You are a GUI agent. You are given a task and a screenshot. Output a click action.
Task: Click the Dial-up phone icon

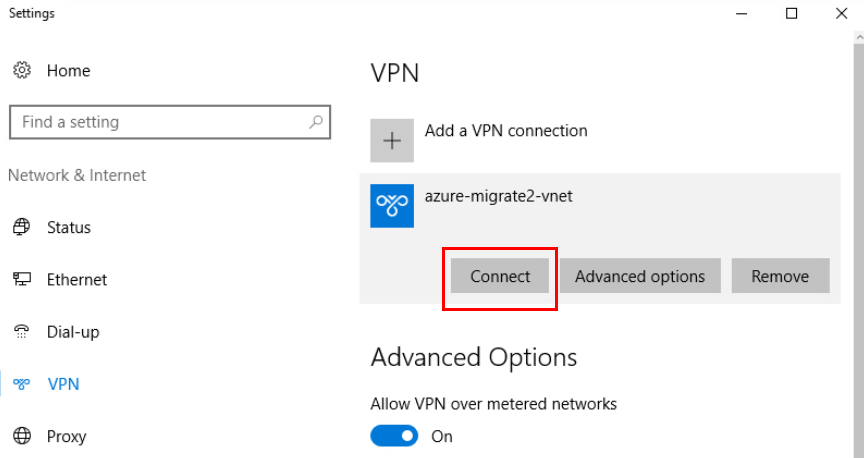22,331
